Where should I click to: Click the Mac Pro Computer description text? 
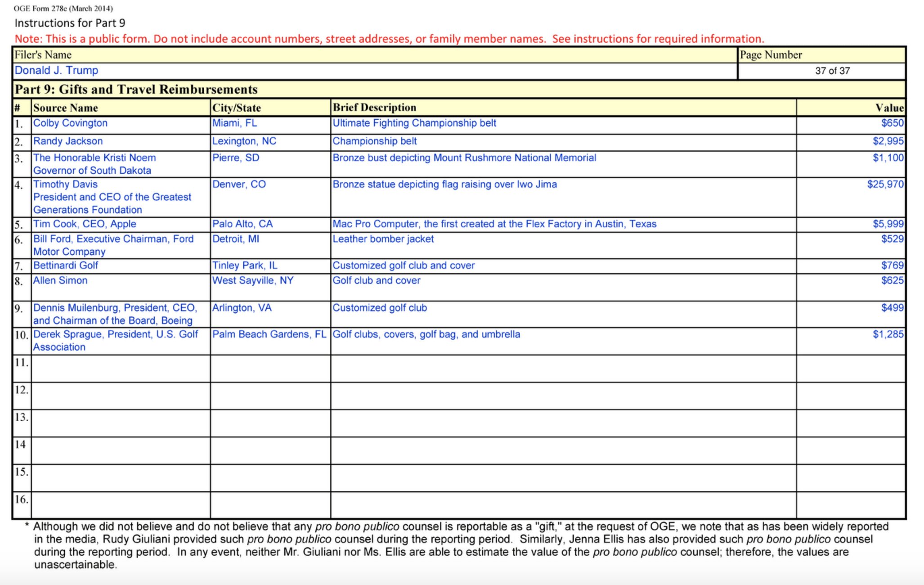pyautogui.click(x=494, y=224)
